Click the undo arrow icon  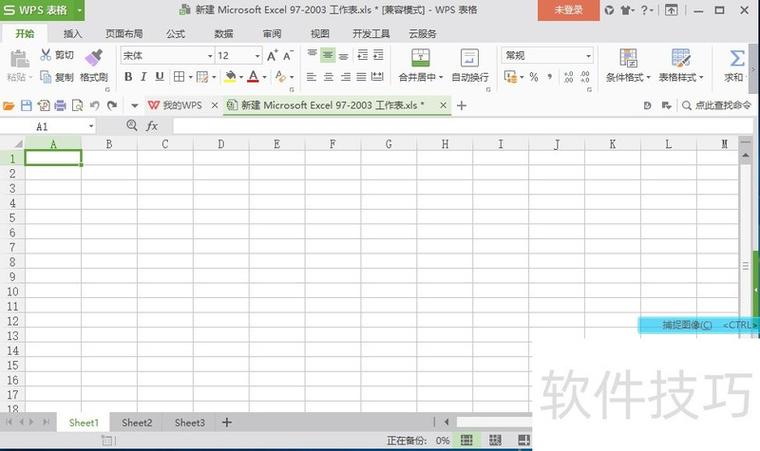click(x=95, y=105)
